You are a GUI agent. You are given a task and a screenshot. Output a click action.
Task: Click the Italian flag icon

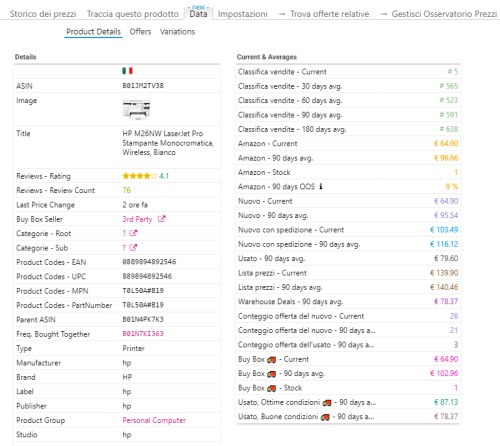coord(127,71)
